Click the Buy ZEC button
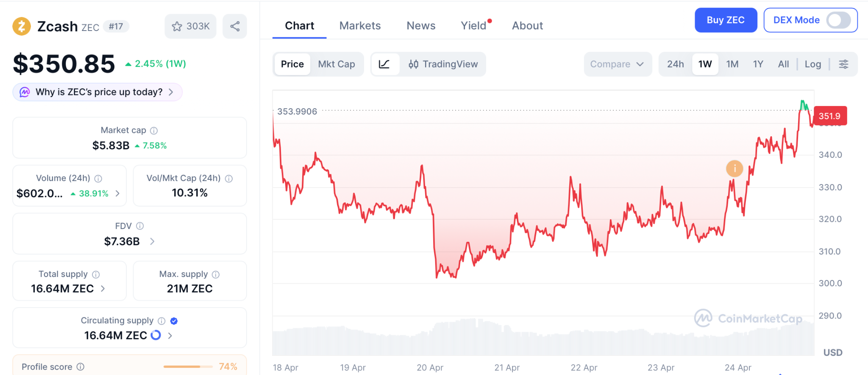The height and width of the screenshot is (375, 868). click(x=725, y=20)
